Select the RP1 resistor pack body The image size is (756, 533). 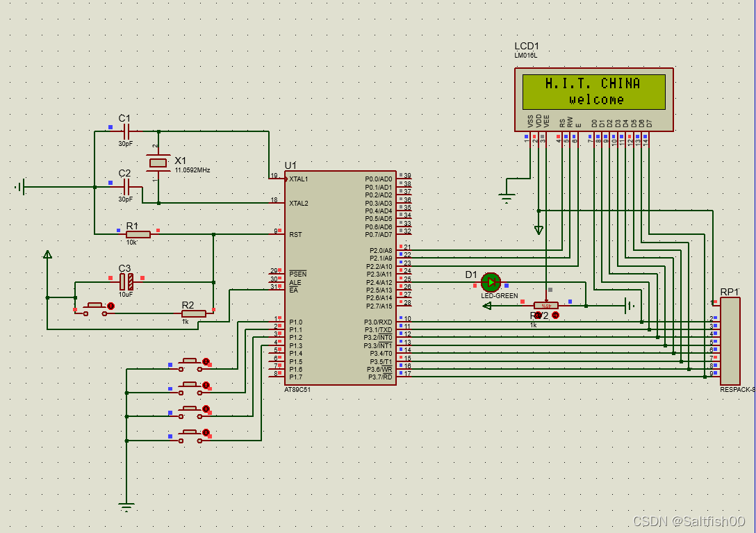730,341
